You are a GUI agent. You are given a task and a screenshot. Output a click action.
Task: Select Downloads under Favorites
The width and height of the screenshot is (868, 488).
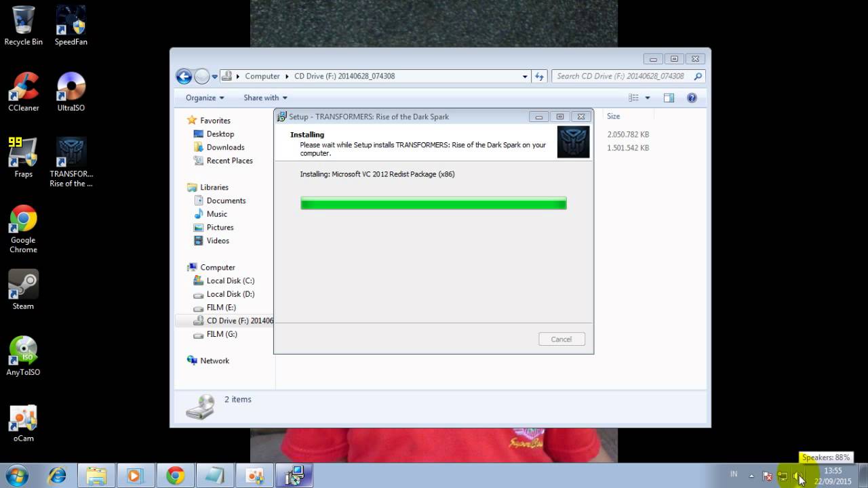click(225, 147)
